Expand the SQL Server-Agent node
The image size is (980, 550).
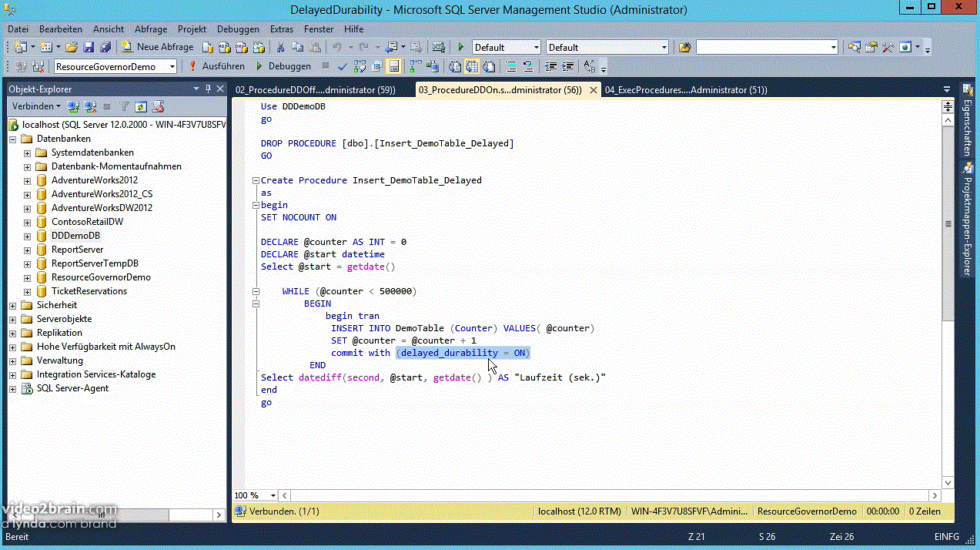tap(13, 389)
